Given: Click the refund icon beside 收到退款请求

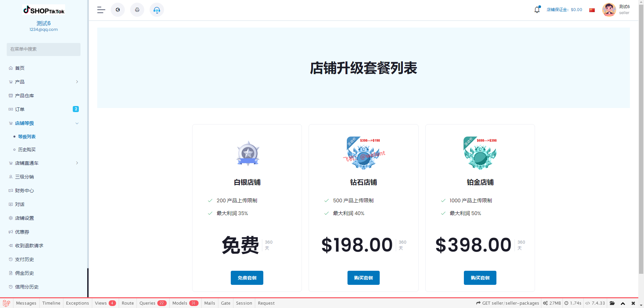Looking at the screenshot, I should 11,246.
